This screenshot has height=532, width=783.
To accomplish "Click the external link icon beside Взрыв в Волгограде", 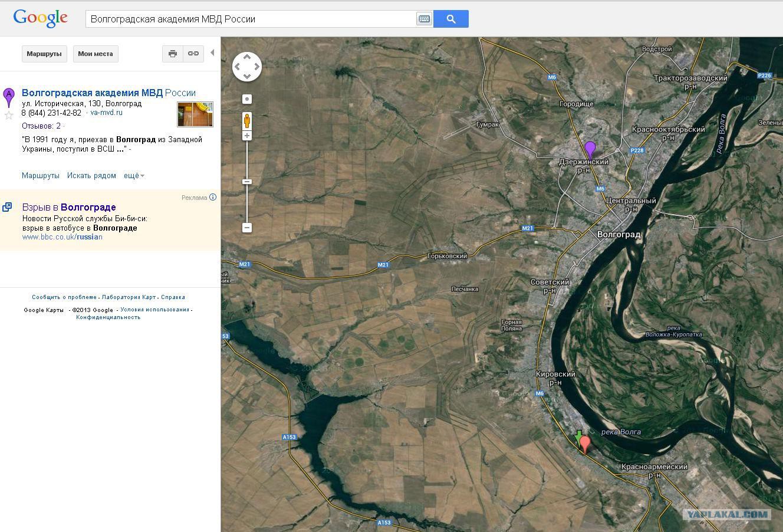I will pos(7,207).
